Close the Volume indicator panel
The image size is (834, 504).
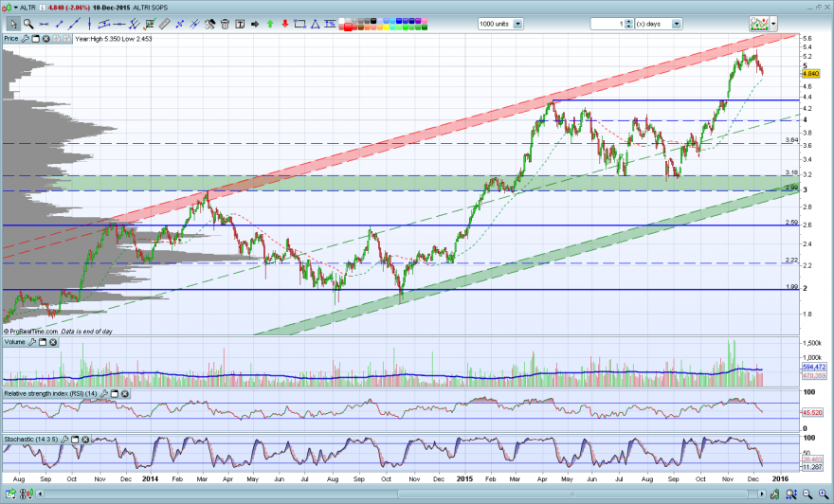pos(53,342)
